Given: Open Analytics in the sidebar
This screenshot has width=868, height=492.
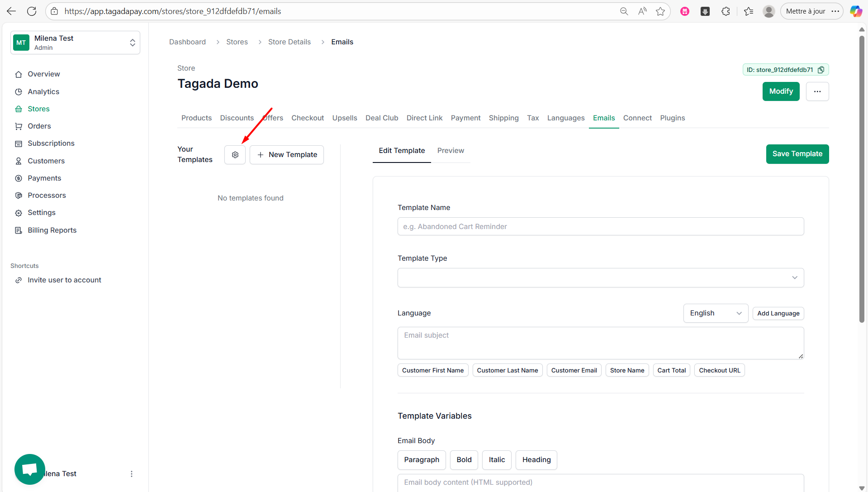Looking at the screenshot, I should pos(43,91).
